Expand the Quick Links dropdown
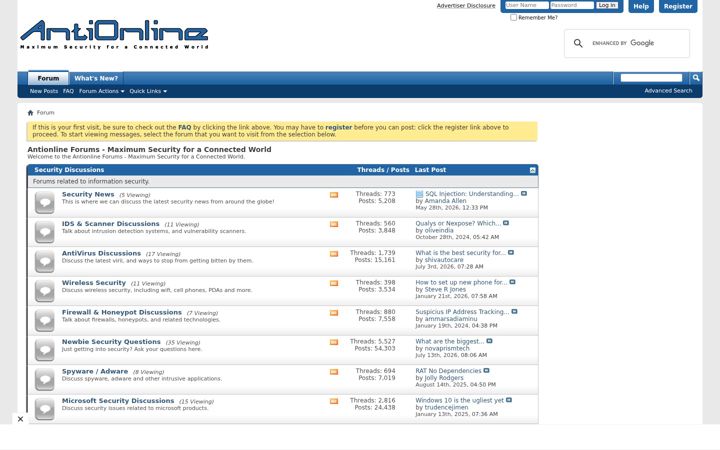720x450 pixels. 148,91
